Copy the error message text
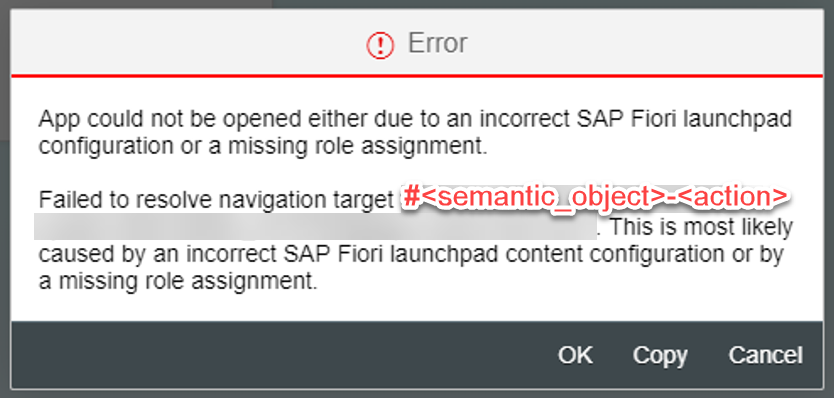834x398 pixels. click(660, 355)
